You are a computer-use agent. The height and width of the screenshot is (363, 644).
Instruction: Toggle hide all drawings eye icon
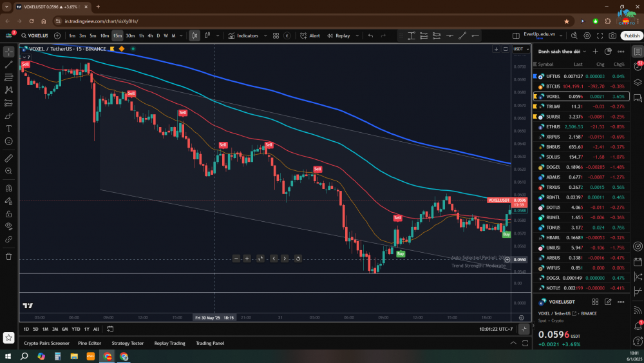8,226
